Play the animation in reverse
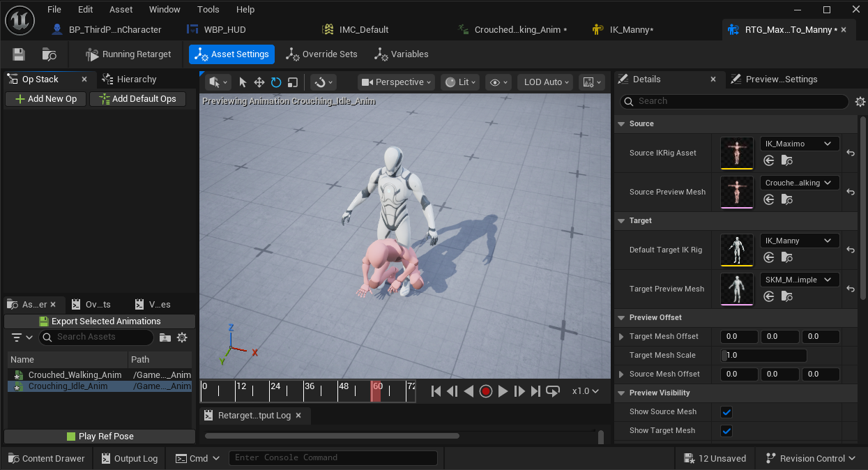The width and height of the screenshot is (868, 470). [469, 391]
